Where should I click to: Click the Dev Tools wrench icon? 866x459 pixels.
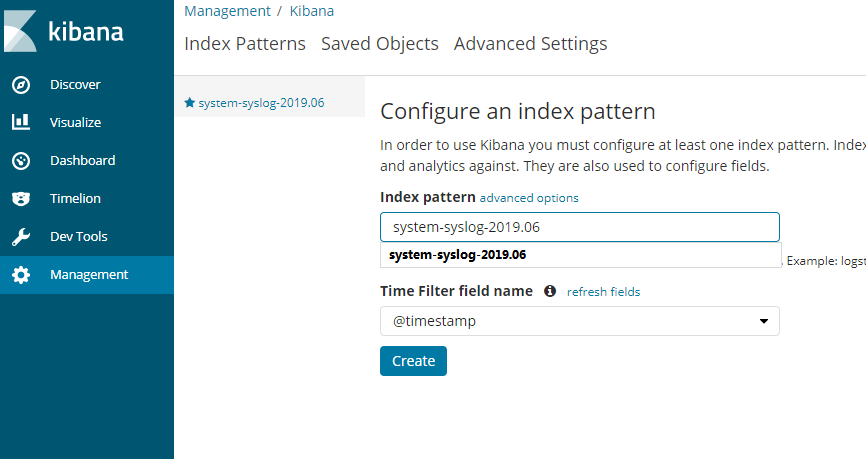pos(21,237)
